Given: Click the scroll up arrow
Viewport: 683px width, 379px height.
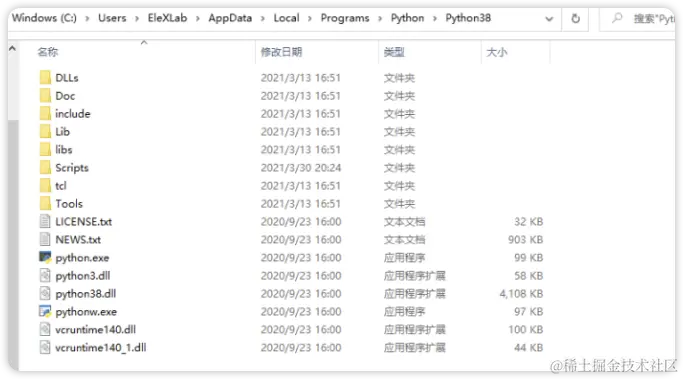Looking at the screenshot, I should 13,48.
